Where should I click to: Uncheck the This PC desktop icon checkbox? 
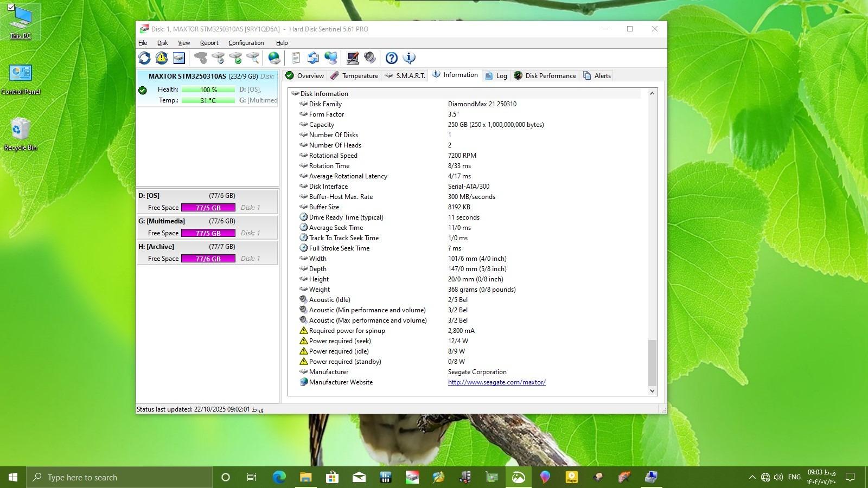coord(11,8)
